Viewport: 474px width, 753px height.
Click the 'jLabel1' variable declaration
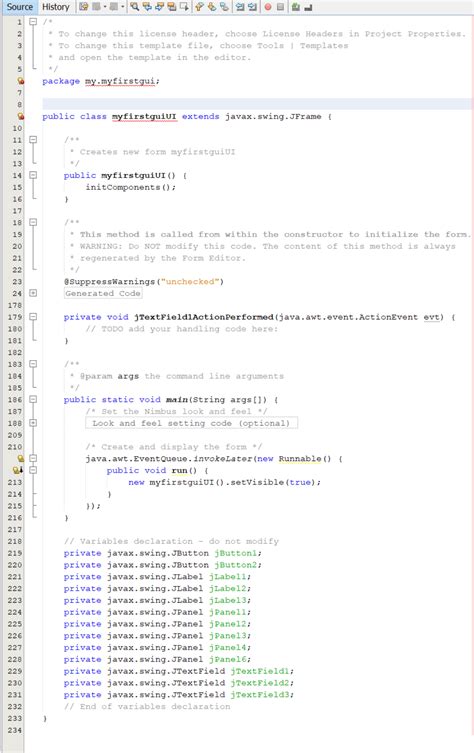(227, 577)
